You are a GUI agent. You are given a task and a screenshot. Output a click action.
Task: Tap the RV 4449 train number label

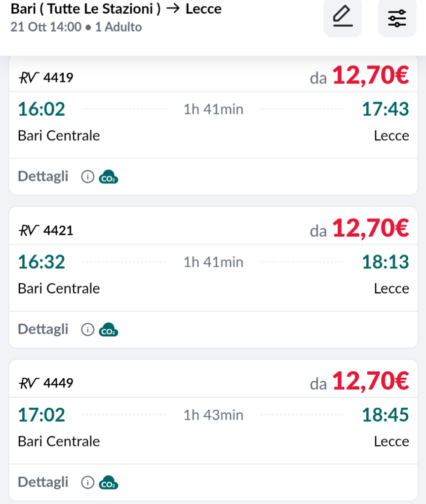(46, 383)
